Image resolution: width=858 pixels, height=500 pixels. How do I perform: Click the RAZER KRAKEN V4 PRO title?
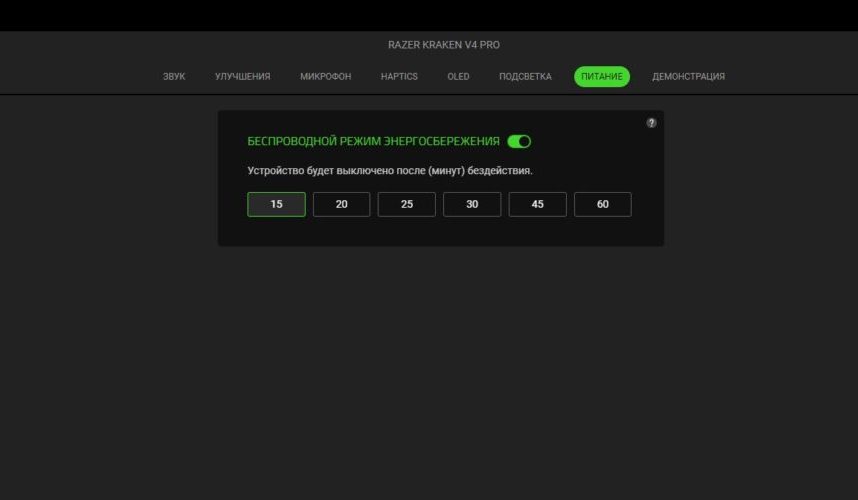[444, 45]
